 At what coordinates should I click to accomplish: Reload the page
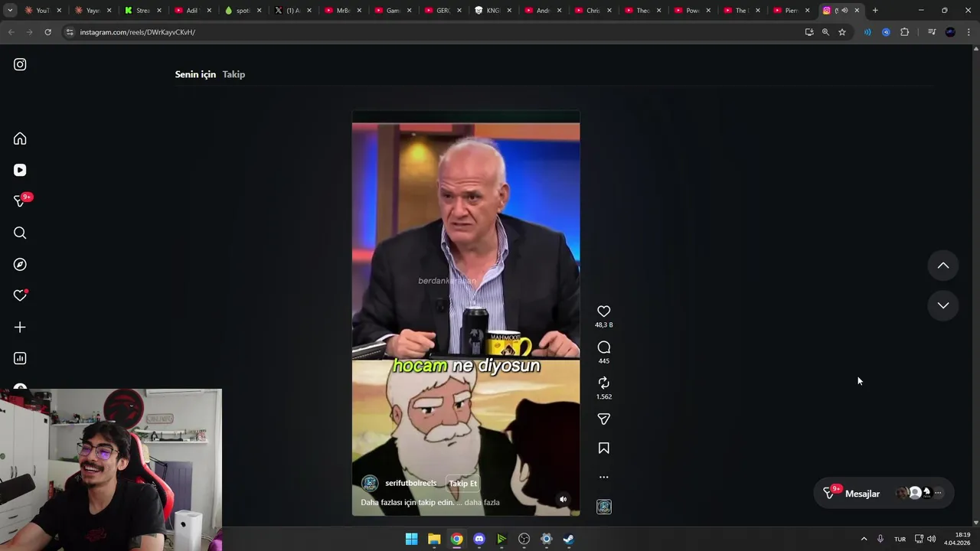pyautogui.click(x=47, y=32)
